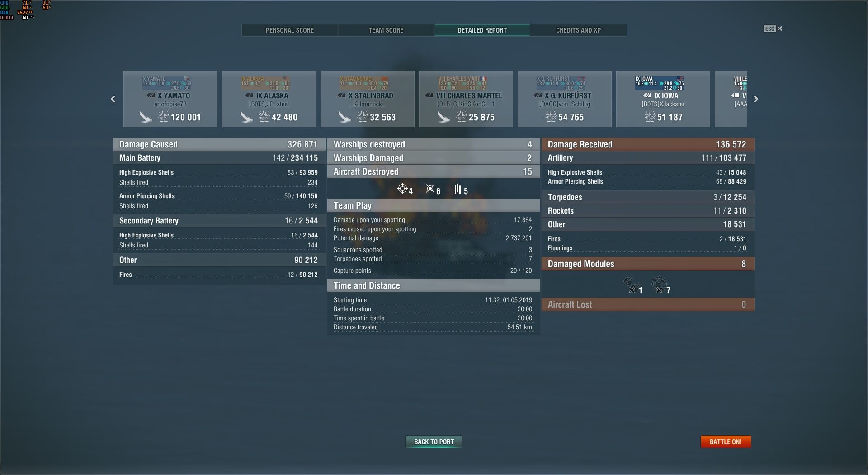Screen dimensions: 868x475
Task: Click the Artillery row under Damage Received
Action: coord(648,158)
